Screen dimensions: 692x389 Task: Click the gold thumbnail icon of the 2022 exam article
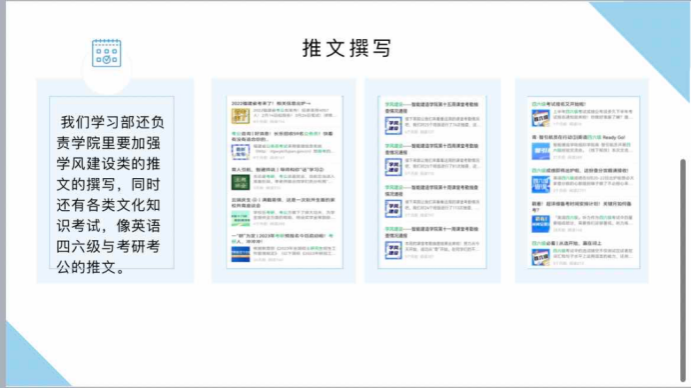point(241,116)
